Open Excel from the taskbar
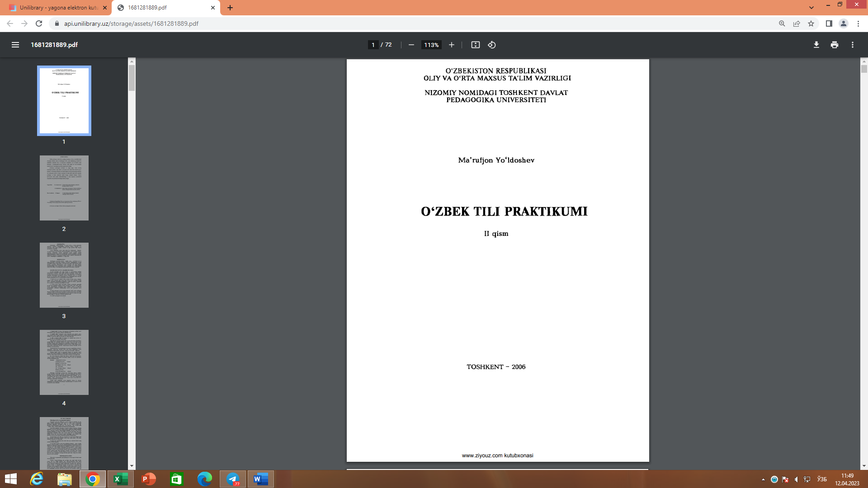 (x=121, y=479)
